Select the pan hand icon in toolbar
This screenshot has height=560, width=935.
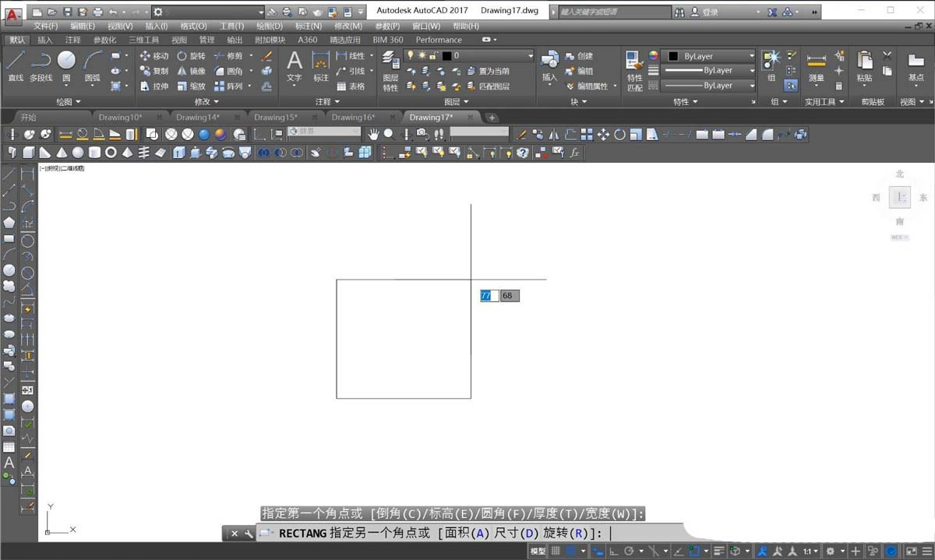coord(373,134)
